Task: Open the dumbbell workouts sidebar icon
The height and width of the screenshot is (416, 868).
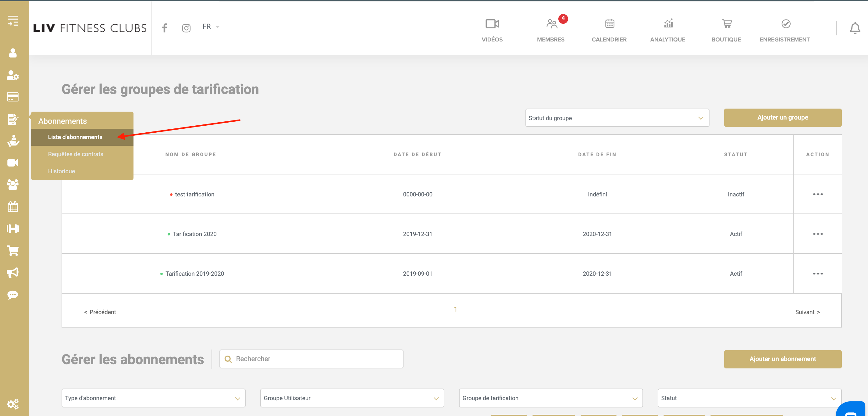Action: pyautogui.click(x=13, y=228)
